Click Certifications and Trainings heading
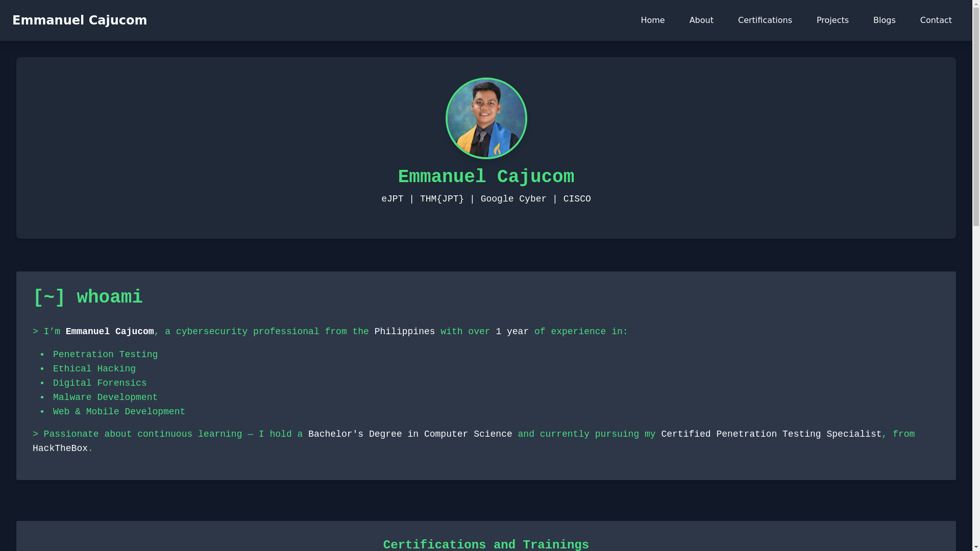This screenshot has width=980, height=551. click(x=486, y=544)
